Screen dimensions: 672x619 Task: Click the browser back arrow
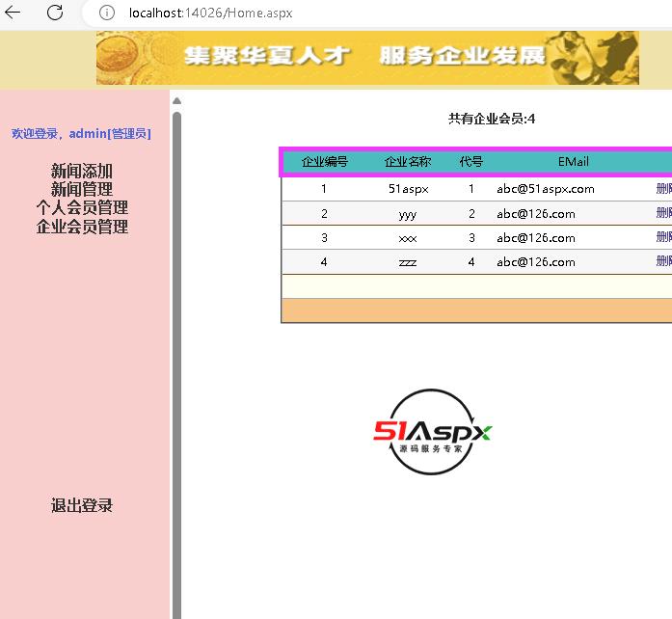[x=13, y=13]
